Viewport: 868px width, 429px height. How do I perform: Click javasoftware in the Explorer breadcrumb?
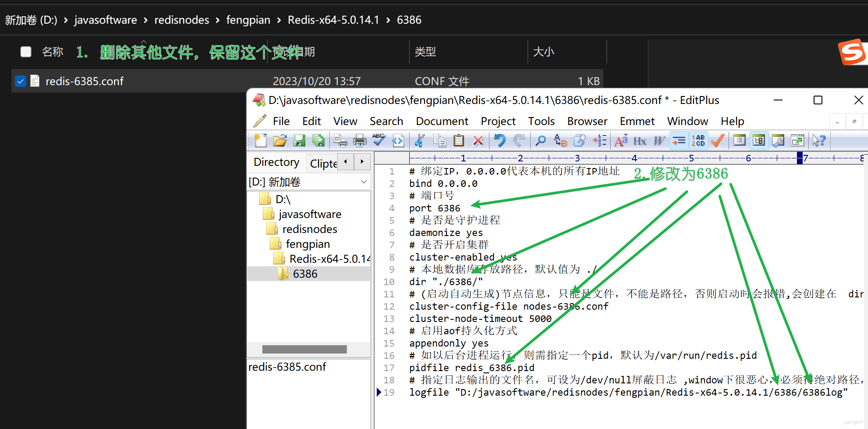(x=106, y=20)
